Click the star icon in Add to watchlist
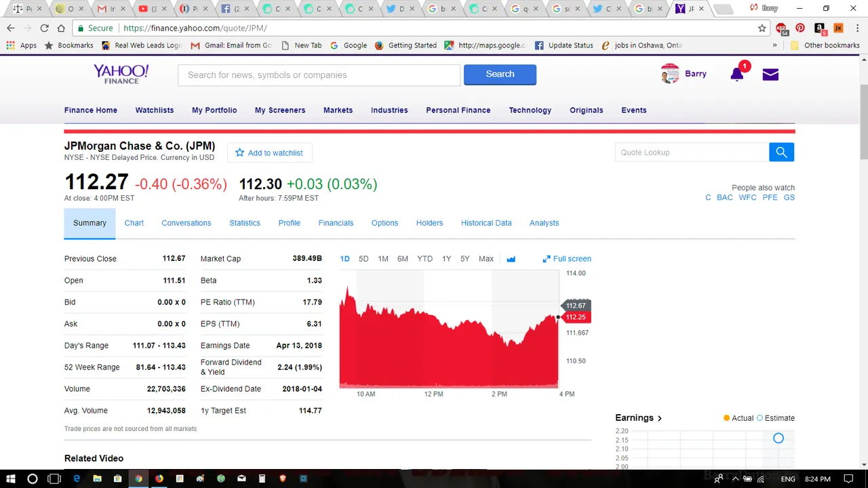Image resolution: width=868 pixels, height=488 pixels. pos(239,152)
